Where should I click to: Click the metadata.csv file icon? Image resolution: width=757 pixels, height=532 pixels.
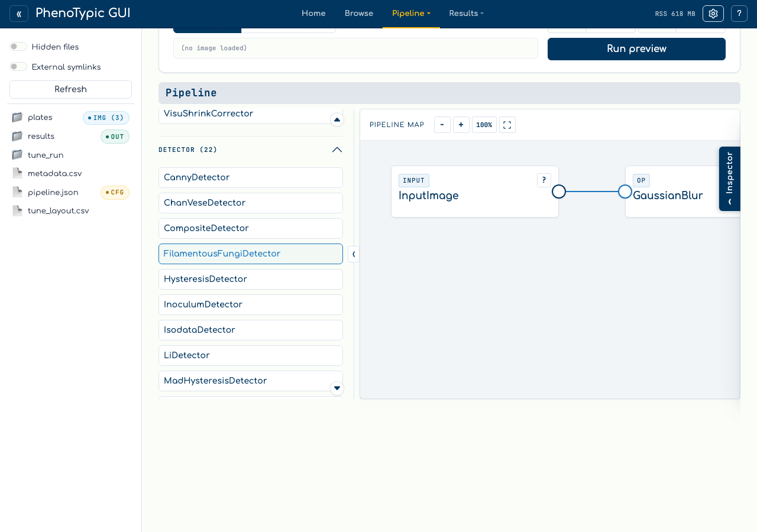click(x=17, y=173)
